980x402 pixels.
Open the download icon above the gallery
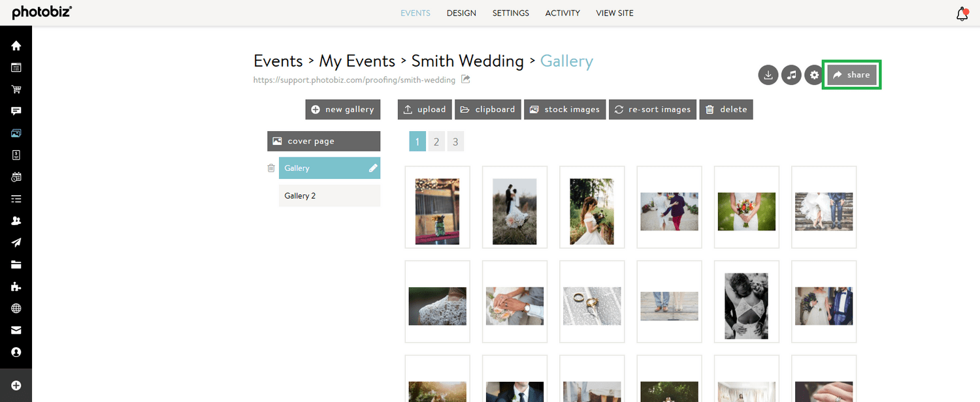pos(768,74)
